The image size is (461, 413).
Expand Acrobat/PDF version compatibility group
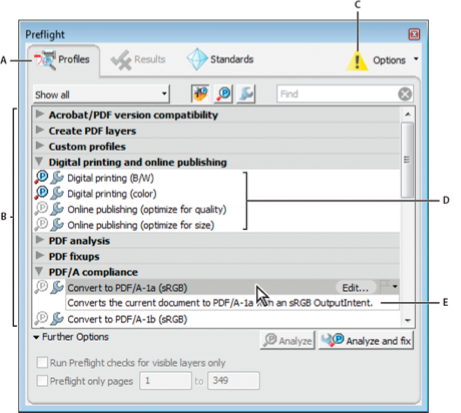(x=40, y=114)
